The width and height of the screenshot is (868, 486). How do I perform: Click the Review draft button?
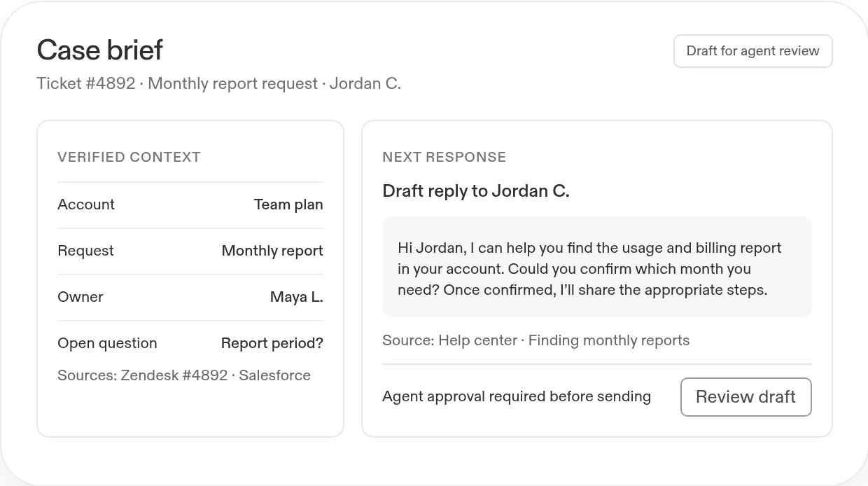click(745, 397)
